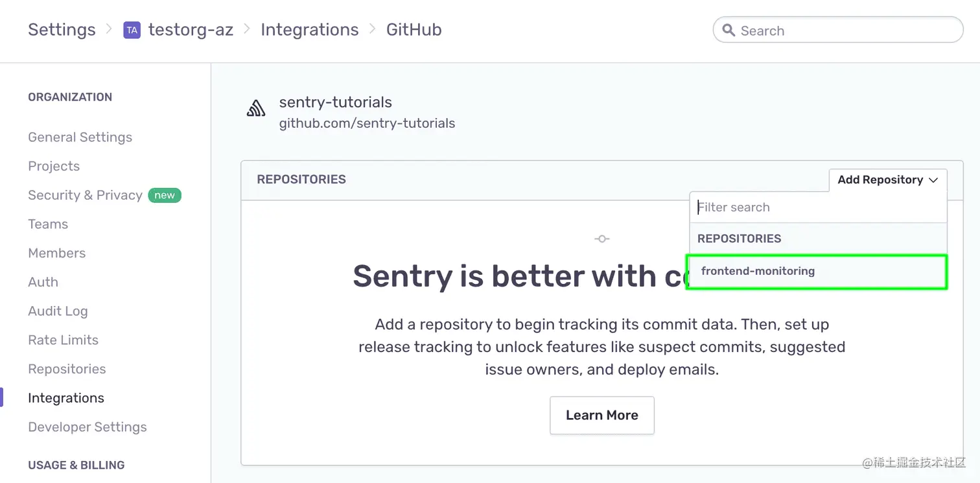Image resolution: width=980 pixels, height=483 pixels.
Task: Select Teams in the sidebar
Action: point(48,224)
